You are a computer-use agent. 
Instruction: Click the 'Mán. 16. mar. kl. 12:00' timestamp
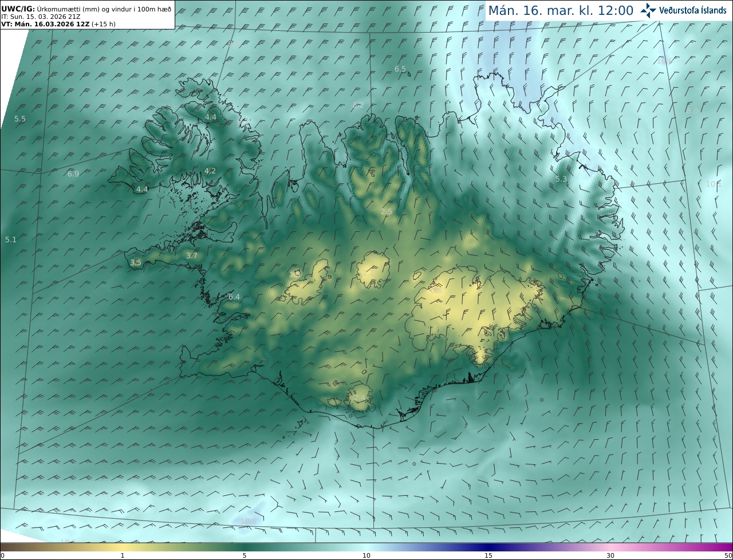[x=561, y=10]
